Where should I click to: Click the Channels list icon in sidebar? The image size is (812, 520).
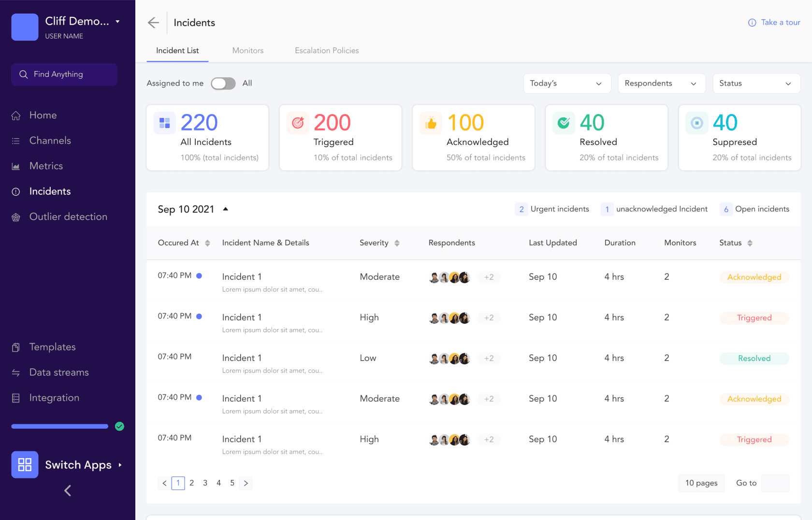(16, 141)
